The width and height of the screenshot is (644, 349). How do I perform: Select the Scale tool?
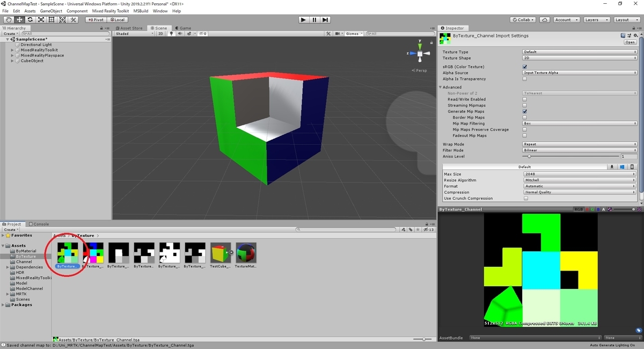(x=41, y=20)
